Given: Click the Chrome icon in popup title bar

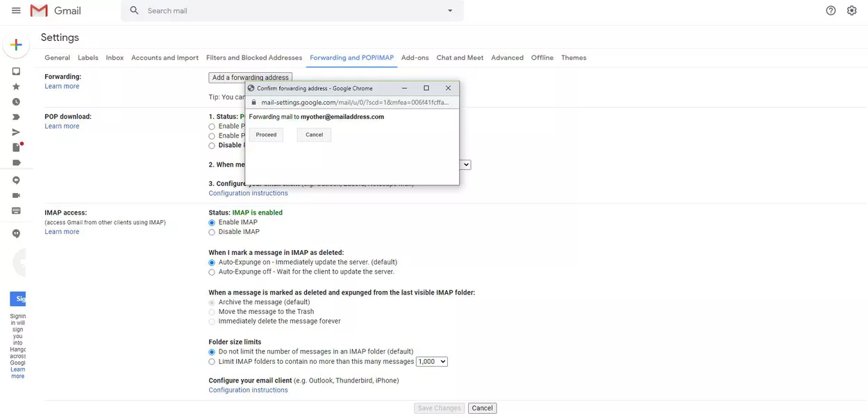Looking at the screenshot, I should pyautogui.click(x=251, y=88).
